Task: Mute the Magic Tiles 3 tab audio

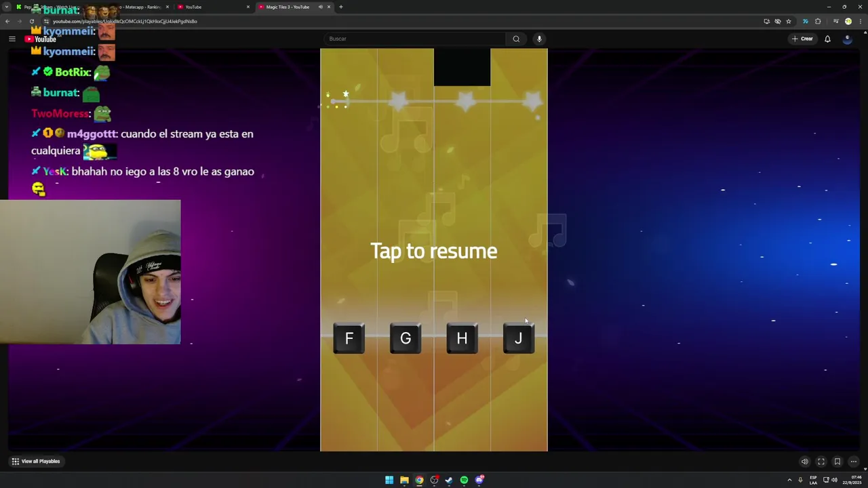Action: point(320,7)
